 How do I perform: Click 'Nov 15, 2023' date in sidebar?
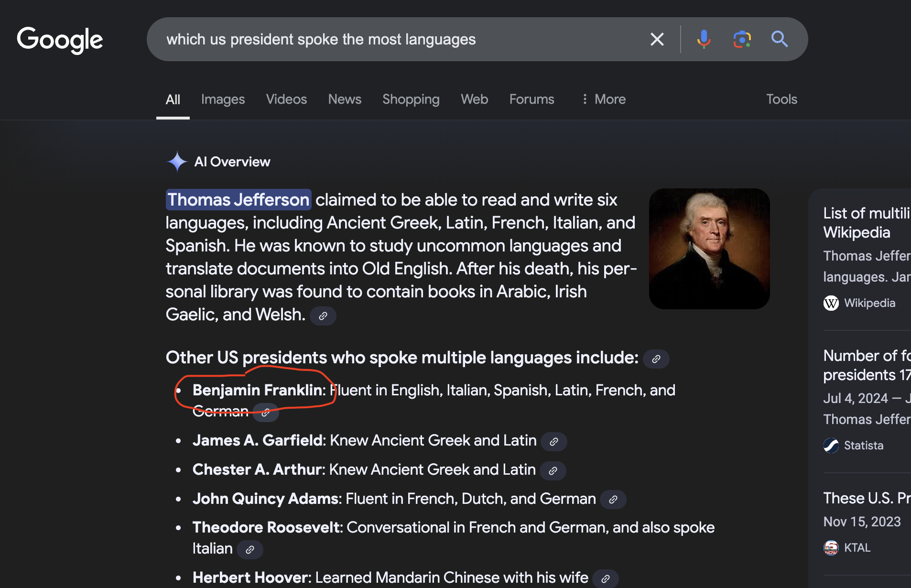coord(862,522)
